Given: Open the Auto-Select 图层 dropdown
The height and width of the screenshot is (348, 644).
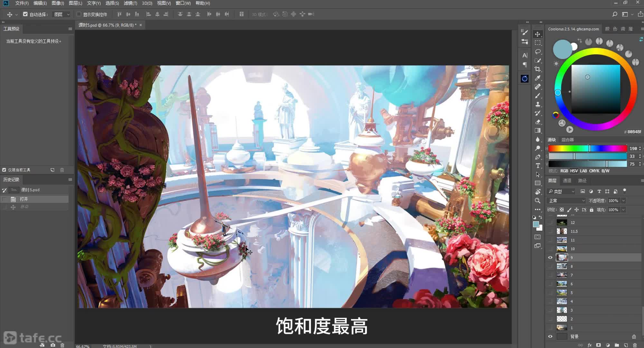Looking at the screenshot, I should click(x=61, y=14).
